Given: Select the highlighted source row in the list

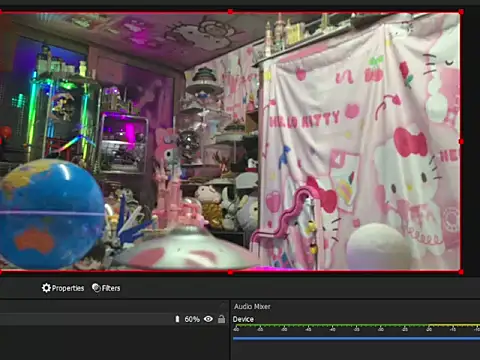Looking at the screenshot, I should [113, 319].
